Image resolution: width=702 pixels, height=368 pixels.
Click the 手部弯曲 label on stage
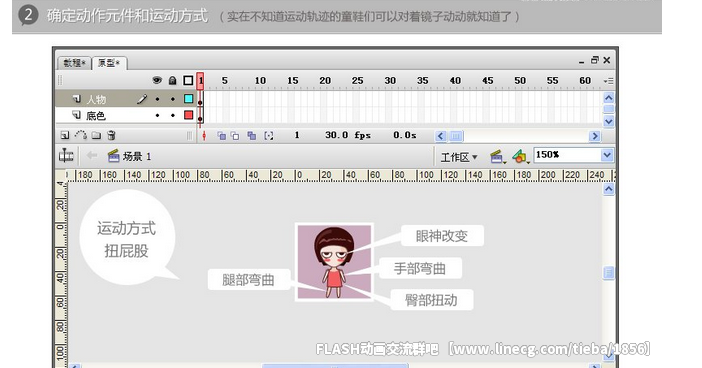[x=420, y=268]
